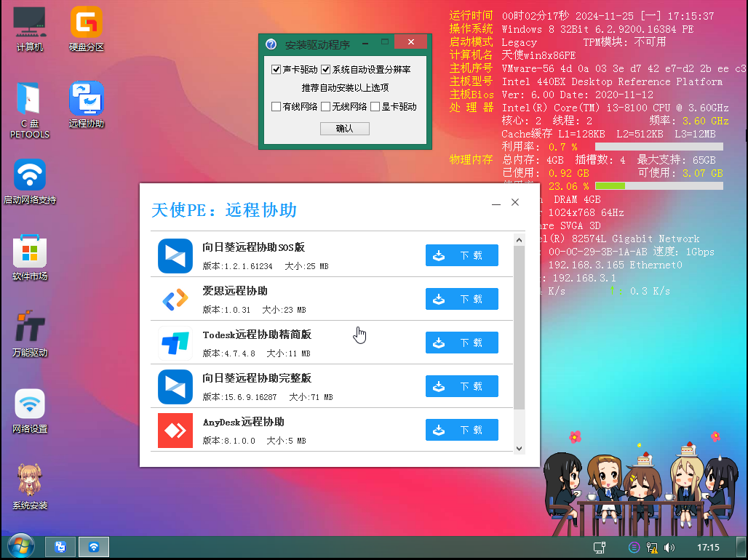748x560 pixels.
Task: Click the 大小:71 MB text
Action: click(311, 397)
